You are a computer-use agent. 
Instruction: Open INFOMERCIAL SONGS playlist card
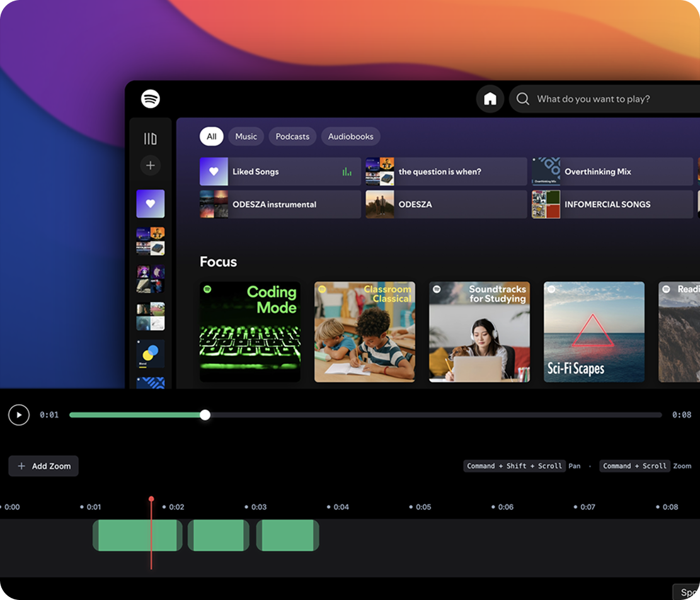click(612, 205)
